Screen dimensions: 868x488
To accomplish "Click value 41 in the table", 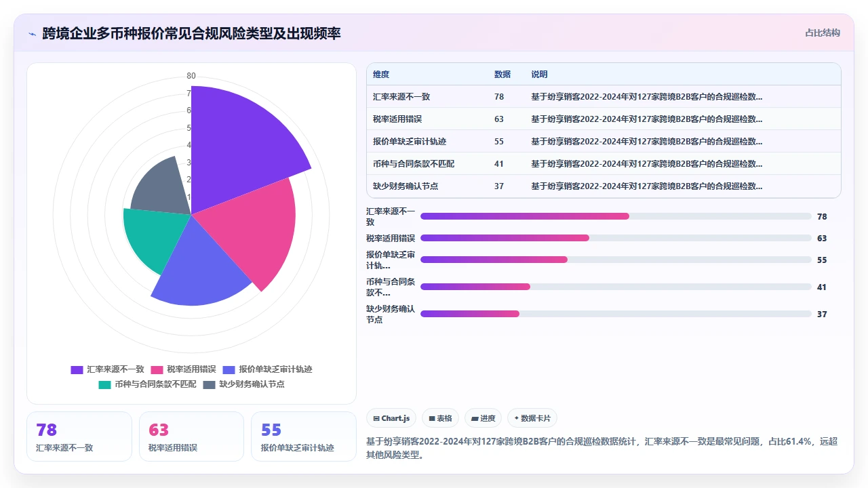I will pyautogui.click(x=499, y=164).
